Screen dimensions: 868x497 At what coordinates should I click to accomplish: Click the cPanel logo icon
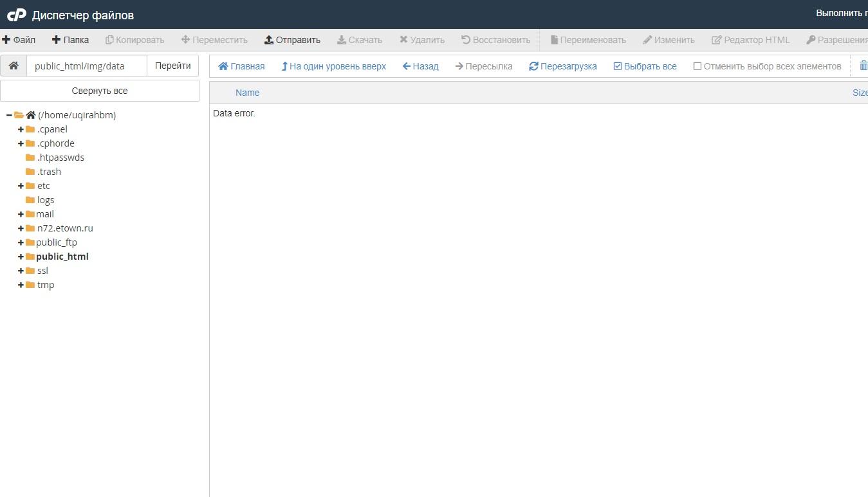click(x=16, y=15)
